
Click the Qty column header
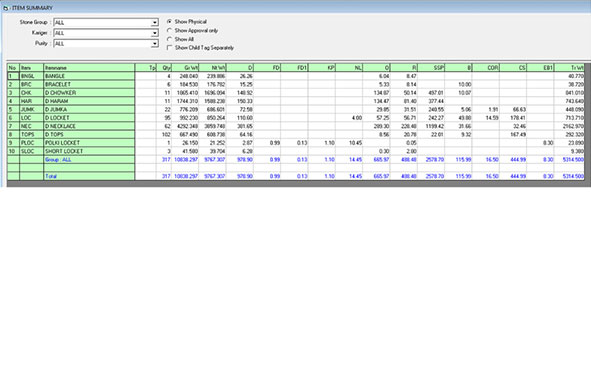[x=164, y=68]
